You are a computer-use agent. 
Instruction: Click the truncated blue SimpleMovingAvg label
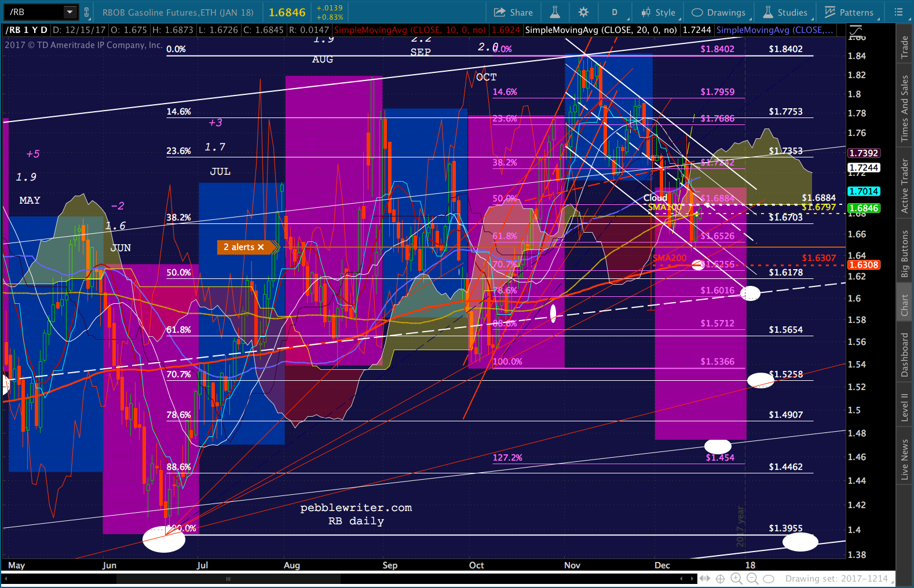775,30
